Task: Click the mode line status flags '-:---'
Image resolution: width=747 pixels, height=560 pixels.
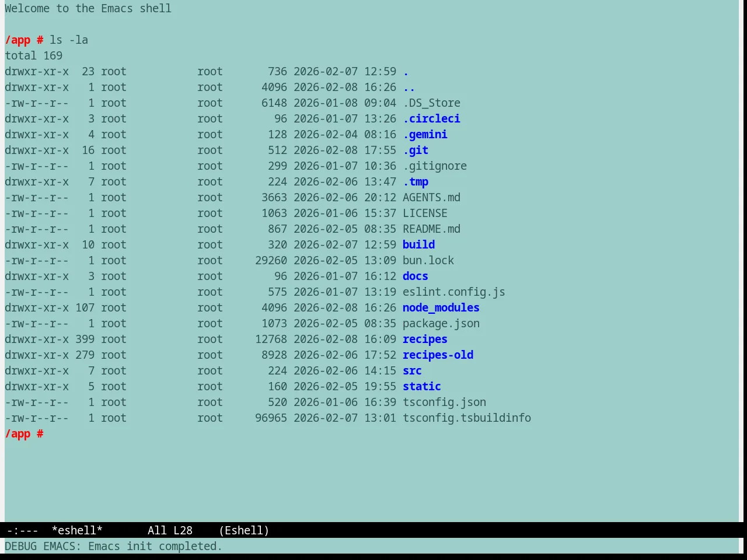Action: click(x=22, y=530)
